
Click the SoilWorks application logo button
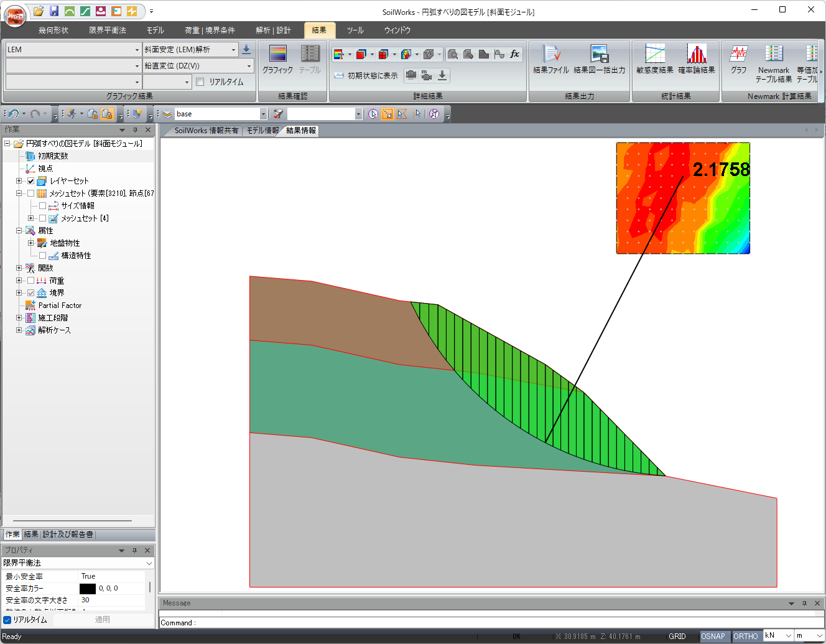point(15,16)
